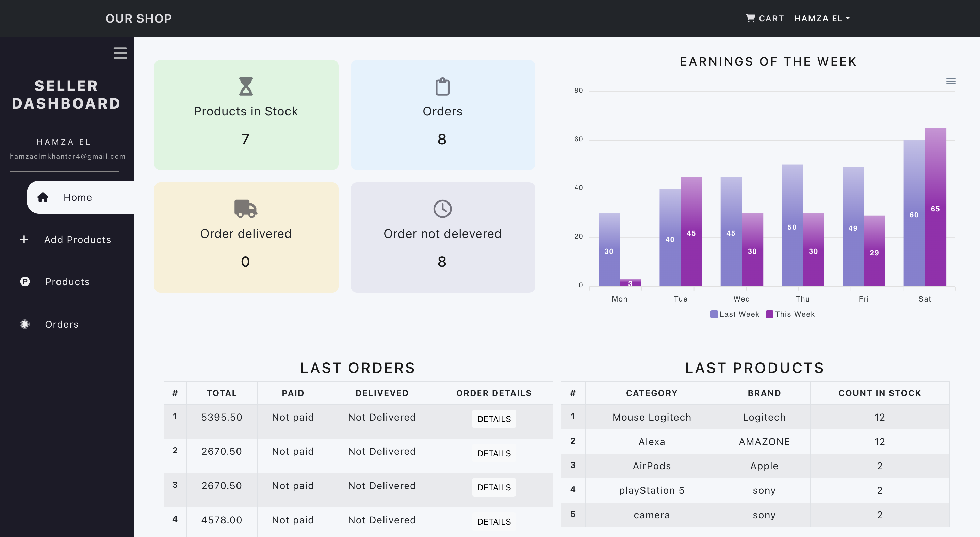This screenshot has width=980, height=537.
Task: Click the Home house icon
Action: click(x=43, y=197)
